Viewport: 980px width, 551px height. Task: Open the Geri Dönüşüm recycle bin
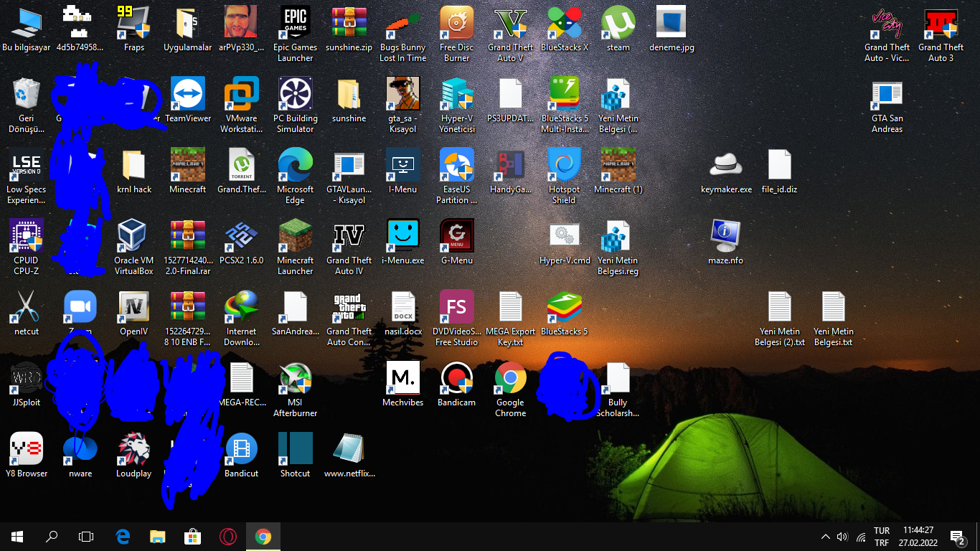(x=27, y=105)
